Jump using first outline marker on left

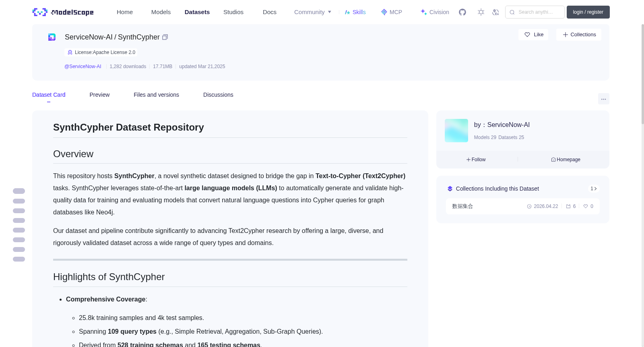coord(19,191)
